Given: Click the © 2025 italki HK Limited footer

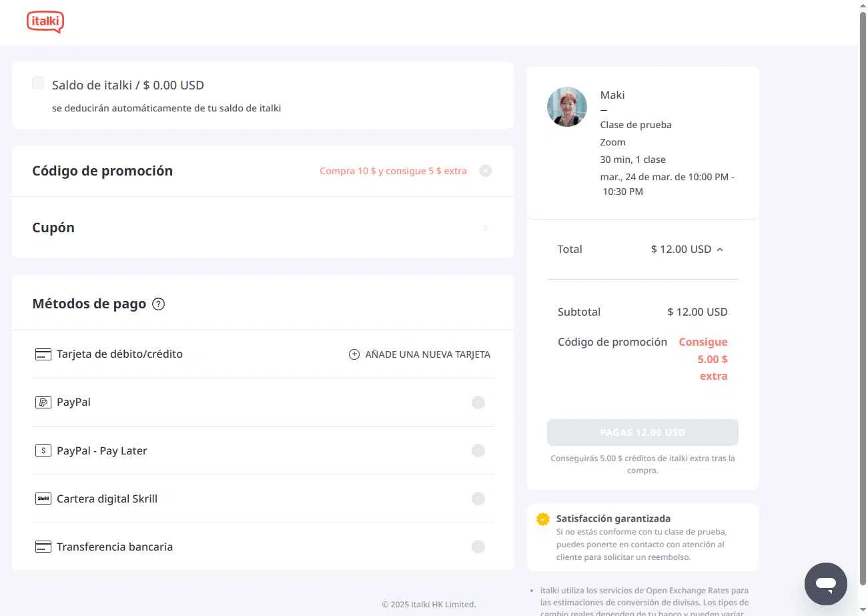Looking at the screenshot, I should click(429, 605).
